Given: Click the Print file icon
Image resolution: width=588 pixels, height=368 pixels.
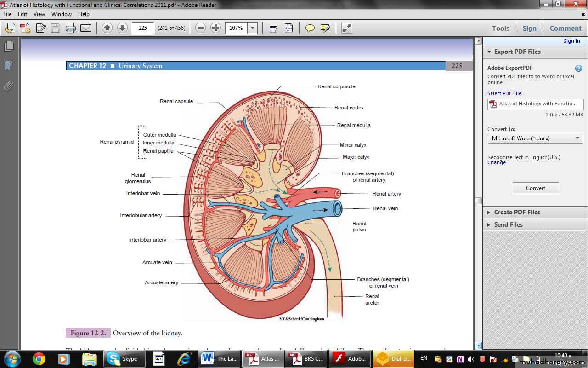Looking at the screenshot, I should pyautogui.click(x=71, y=28).
